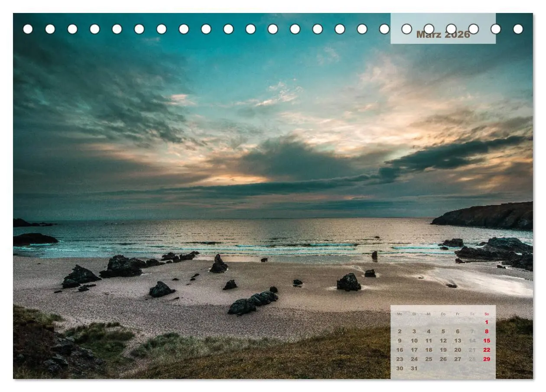The image size is (546, 392).
Task: Choose date 26 in the calendar
Action: click(x=443, y=359)
